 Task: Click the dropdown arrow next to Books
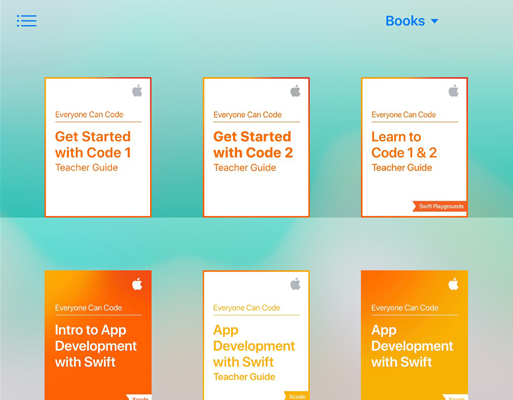434,21
